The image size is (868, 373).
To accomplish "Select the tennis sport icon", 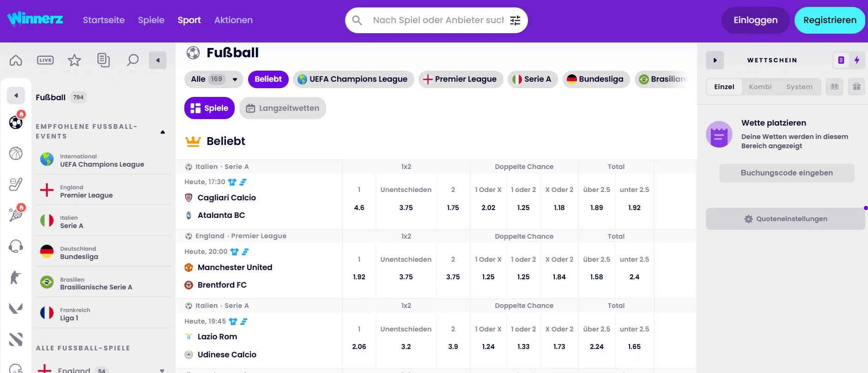I will point(16,215).
